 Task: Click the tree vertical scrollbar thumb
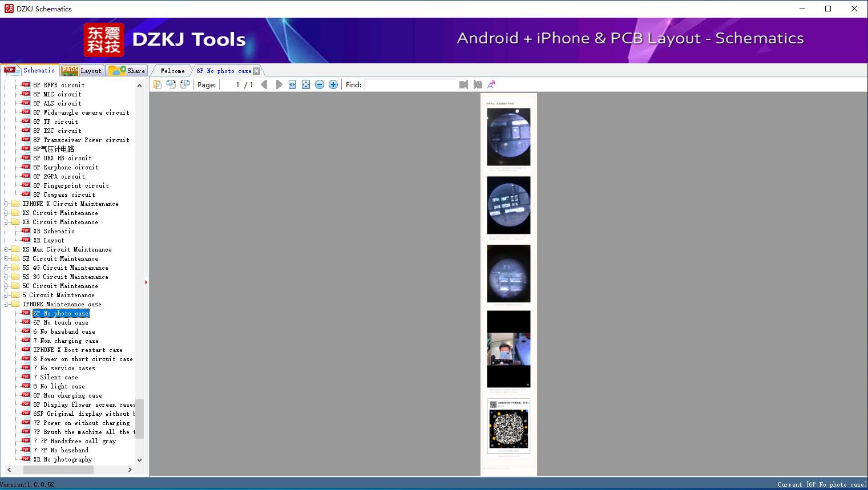pyautogui.click(x=139, y=419)
